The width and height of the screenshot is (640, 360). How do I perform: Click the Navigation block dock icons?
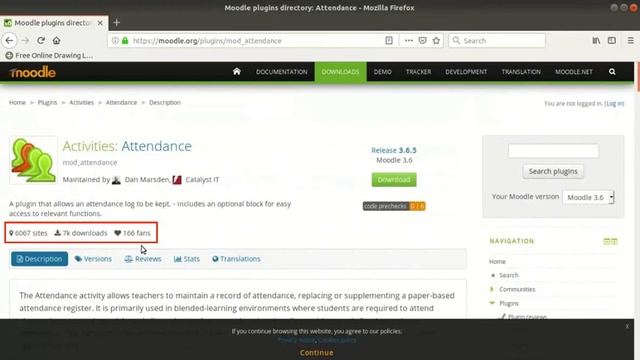(611, 241)
